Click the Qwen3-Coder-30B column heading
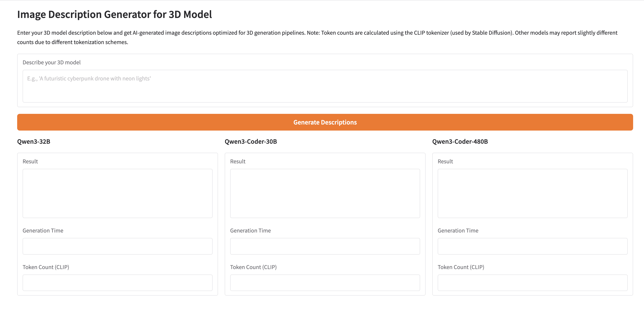This screenshot has width=644, height=310. tap(251, 141)
